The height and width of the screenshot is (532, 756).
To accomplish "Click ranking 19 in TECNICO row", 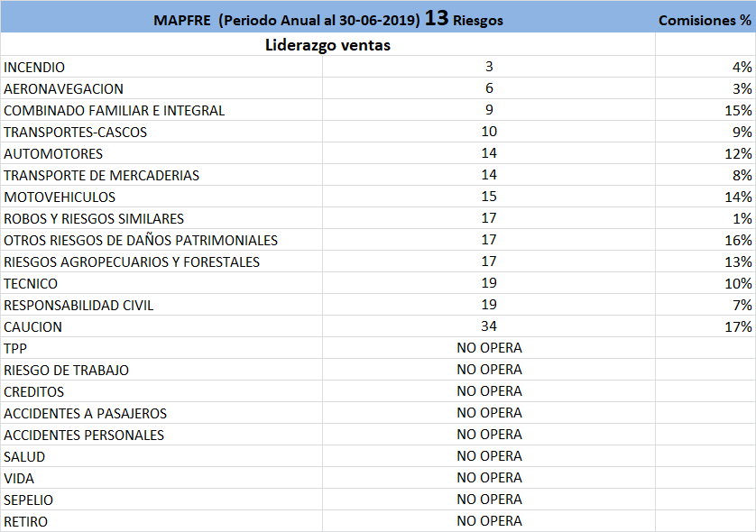I will coord(489,283).
